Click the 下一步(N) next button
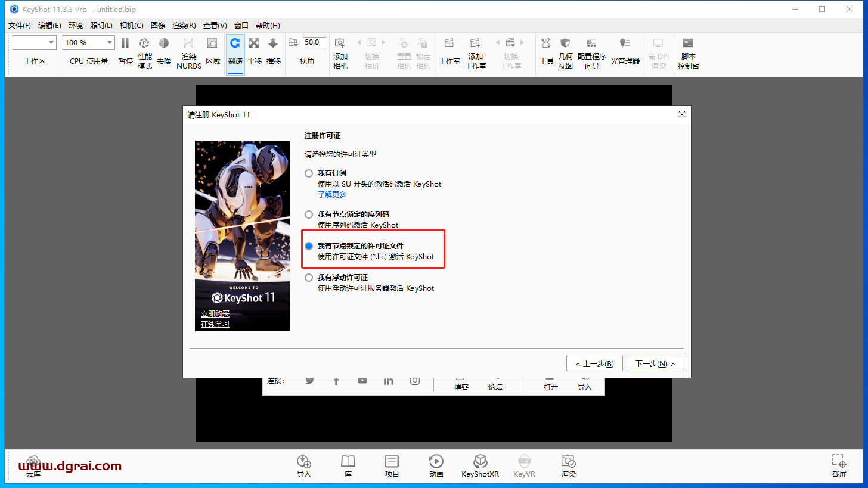 click(655, 363)
